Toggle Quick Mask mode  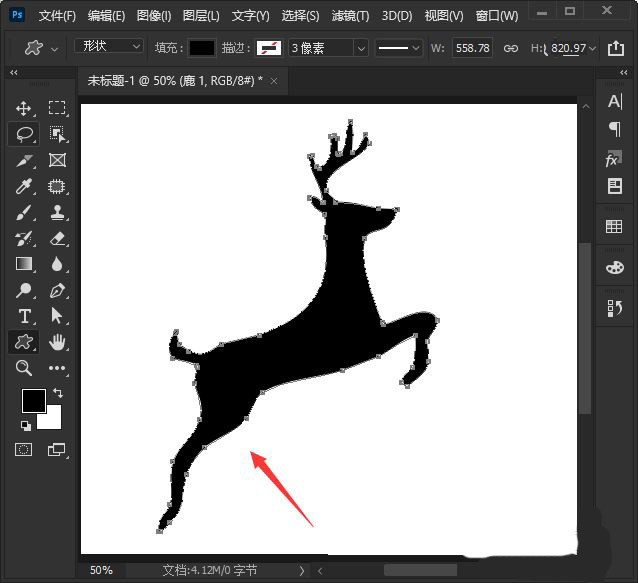[24, 450]
